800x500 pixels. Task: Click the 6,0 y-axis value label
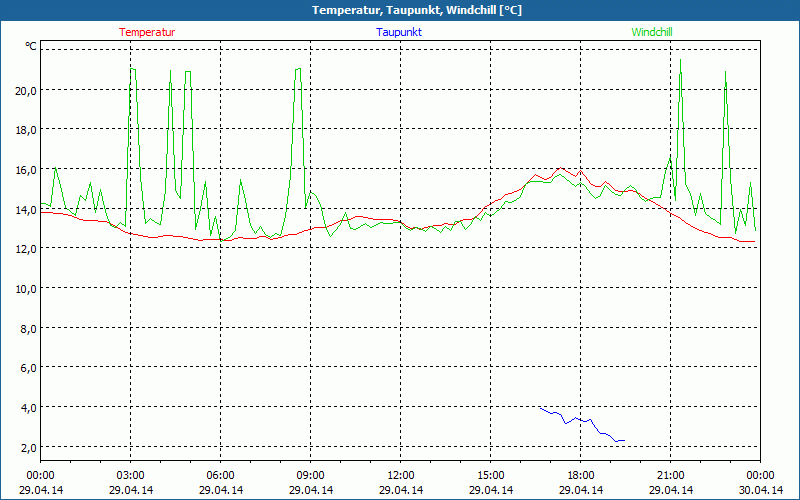[x=27, y=367]
